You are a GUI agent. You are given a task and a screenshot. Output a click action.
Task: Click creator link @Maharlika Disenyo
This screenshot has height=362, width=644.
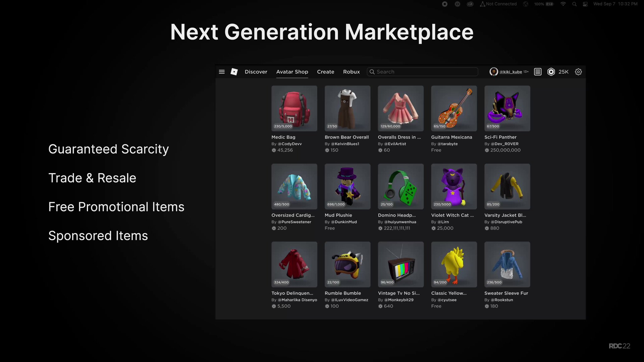pos(297,299)
